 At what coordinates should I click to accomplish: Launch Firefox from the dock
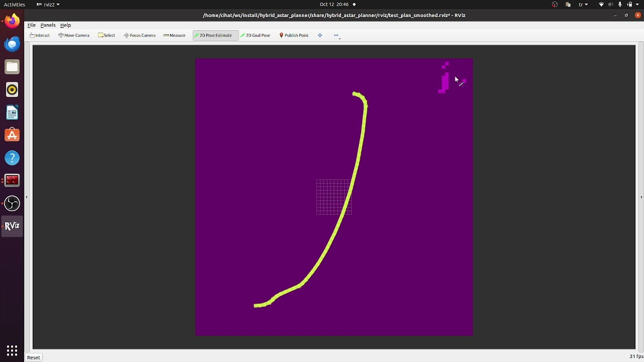[12, 21]
